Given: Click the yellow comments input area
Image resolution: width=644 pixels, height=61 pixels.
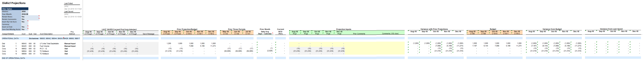Looking at the screenshot, I should click(x=375, y=48).
